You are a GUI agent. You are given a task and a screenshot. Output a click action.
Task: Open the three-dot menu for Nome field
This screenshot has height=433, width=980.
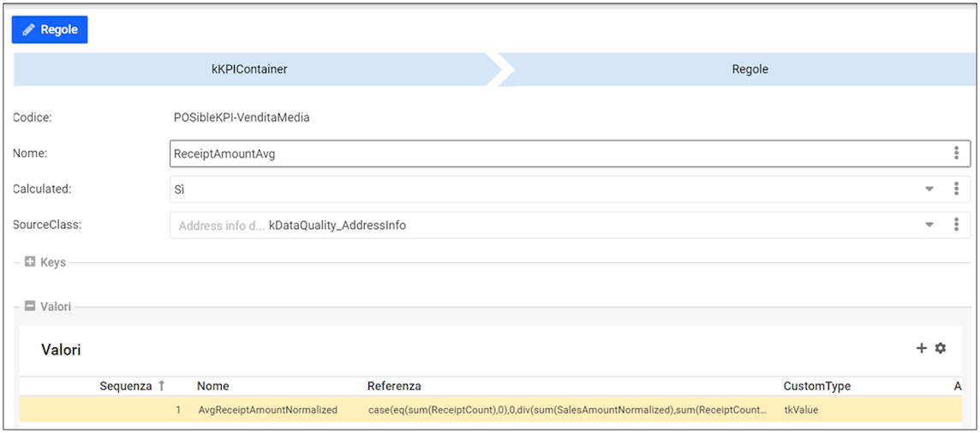[x=956, y=153]
